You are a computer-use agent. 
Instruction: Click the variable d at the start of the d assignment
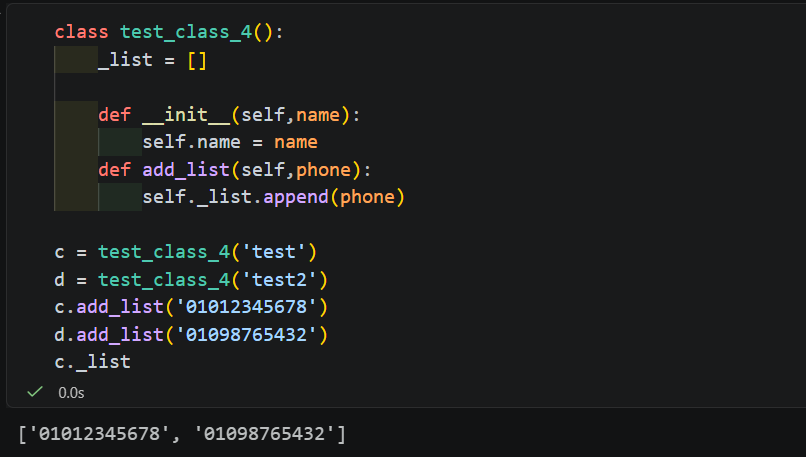pyautogui.click(x=60, y=280)
